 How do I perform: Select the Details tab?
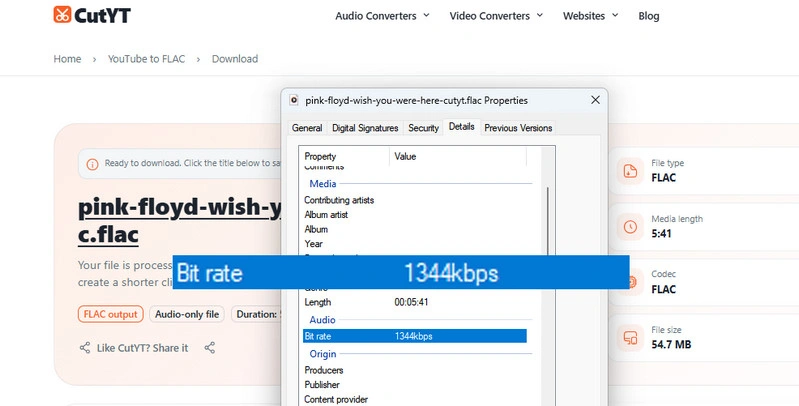click(462, 126)
